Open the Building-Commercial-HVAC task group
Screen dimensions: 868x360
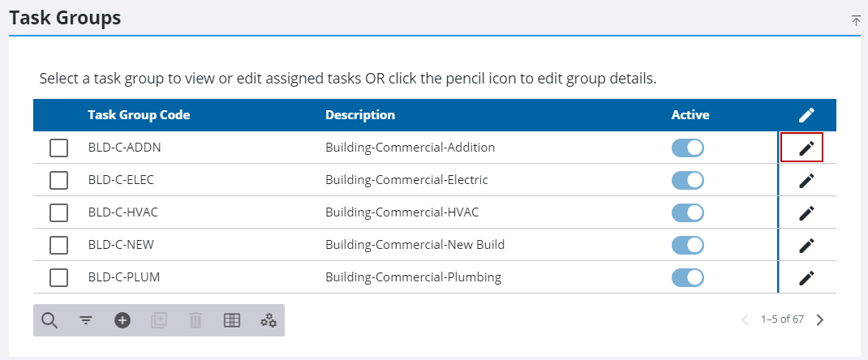point(402,212)
